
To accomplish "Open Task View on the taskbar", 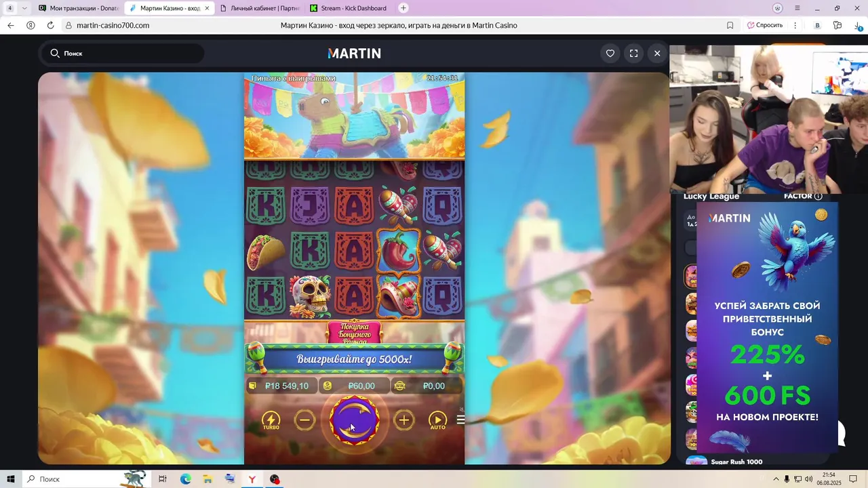I will pos(163,479).
